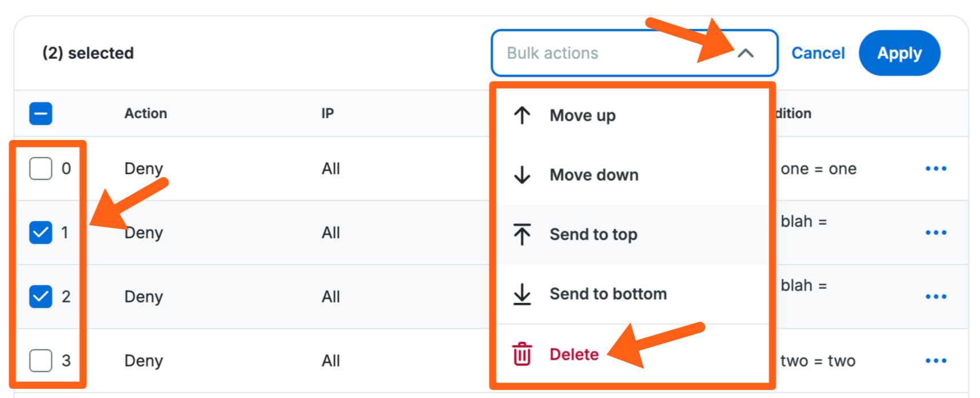Click the Move up arrow icon
The image size is (980, 398).
coord(522,116)
